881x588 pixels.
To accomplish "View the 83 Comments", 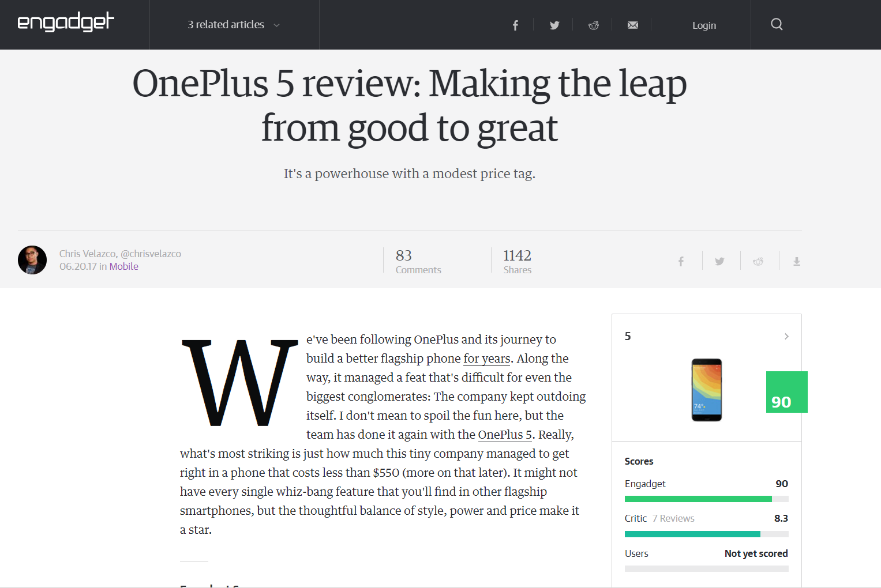I will [x=418, y=261].
